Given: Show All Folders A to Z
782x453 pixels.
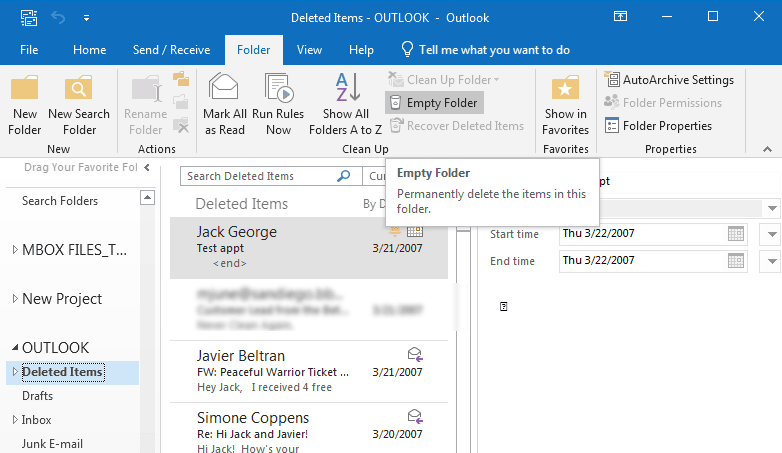Looking at the screenshot, I should [x=346, y=105].
